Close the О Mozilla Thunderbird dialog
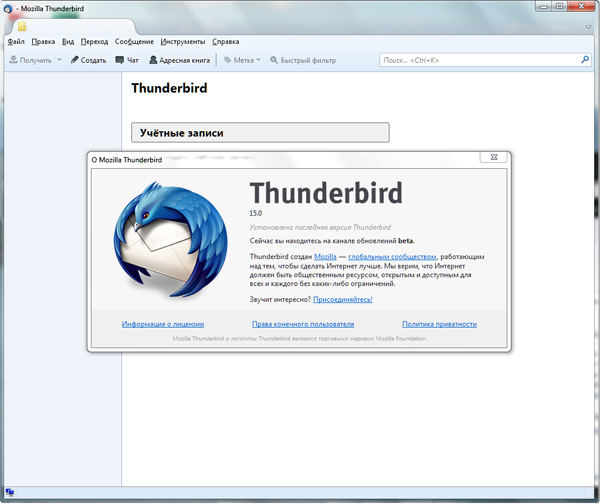Image resolution: width=600 pixels, height=504 pixels. point(494,158)
